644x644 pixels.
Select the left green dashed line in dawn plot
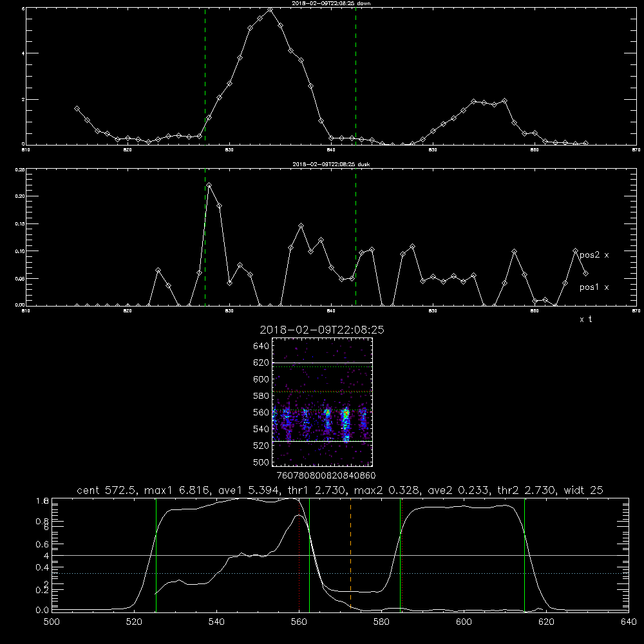(205, 76)
